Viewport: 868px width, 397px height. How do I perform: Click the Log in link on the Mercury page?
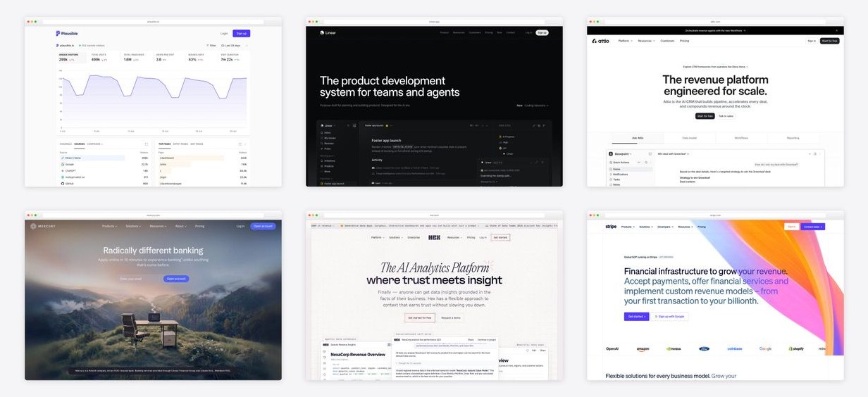240,226
